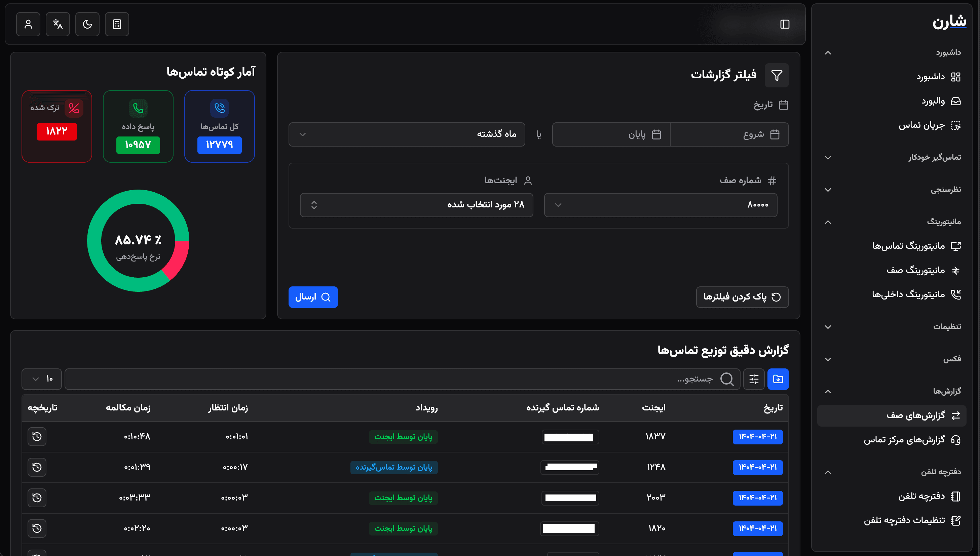
Task: Expand the تنظیمات section
Action: (x=893, y=326)
